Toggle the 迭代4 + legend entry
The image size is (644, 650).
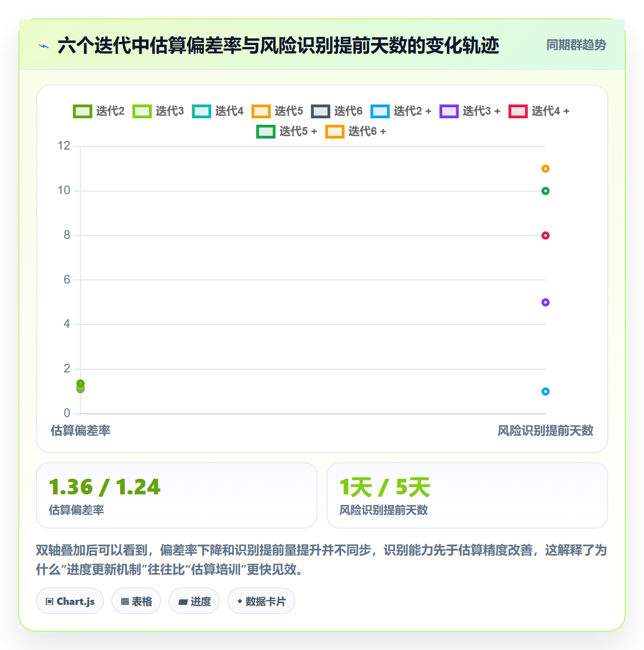[x=539, y=111]
